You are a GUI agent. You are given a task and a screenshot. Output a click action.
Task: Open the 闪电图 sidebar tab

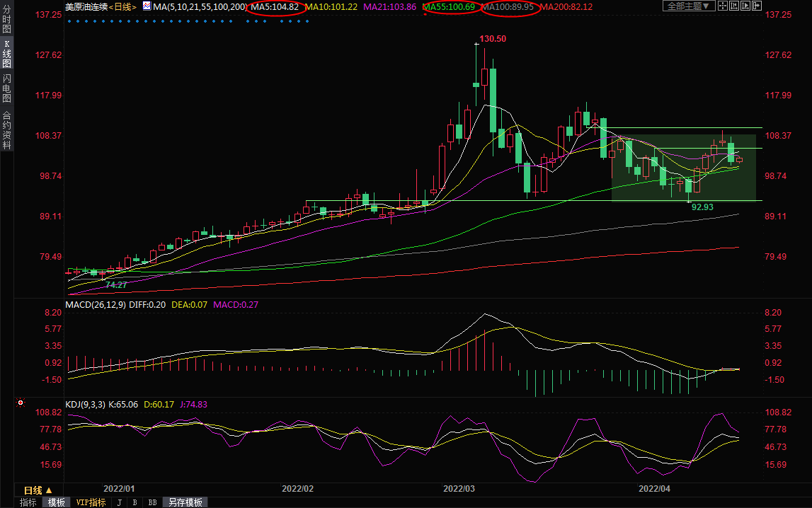[x=6, y=88]
